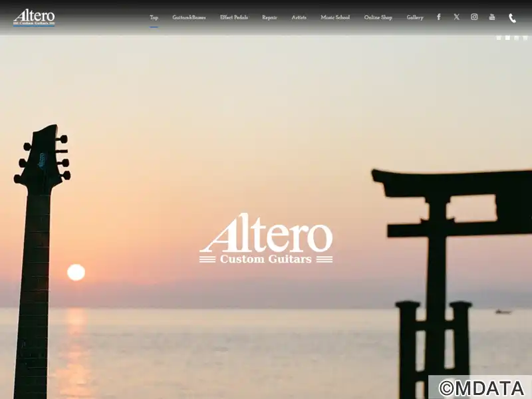Open the Facebook page icon
532x399 pixels.
[x=439, y=17]
